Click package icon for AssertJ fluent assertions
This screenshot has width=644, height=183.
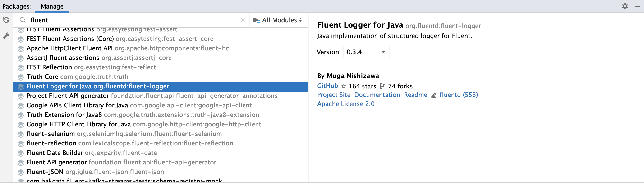21,58
